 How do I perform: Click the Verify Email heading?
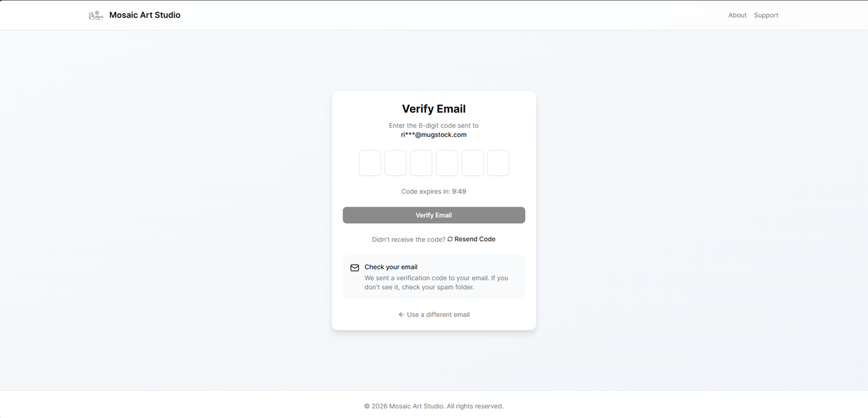(434, 109)
